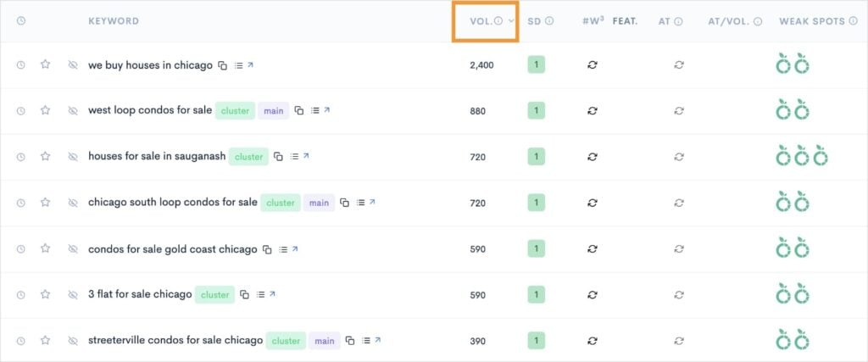Sort by the WEAK SPOTS column header
Image resolution: width=868 pixels, height=362 pixels.
point(812,21)
